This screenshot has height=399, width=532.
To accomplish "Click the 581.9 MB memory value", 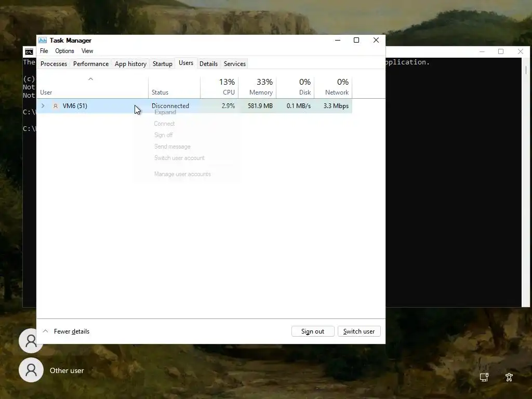I will [x=260, y=106].
